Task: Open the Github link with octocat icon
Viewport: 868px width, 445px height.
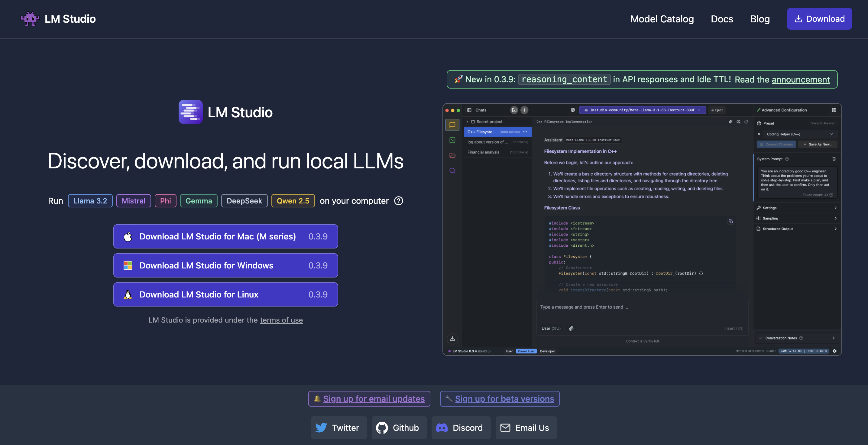Action: (x=399, y=427)
